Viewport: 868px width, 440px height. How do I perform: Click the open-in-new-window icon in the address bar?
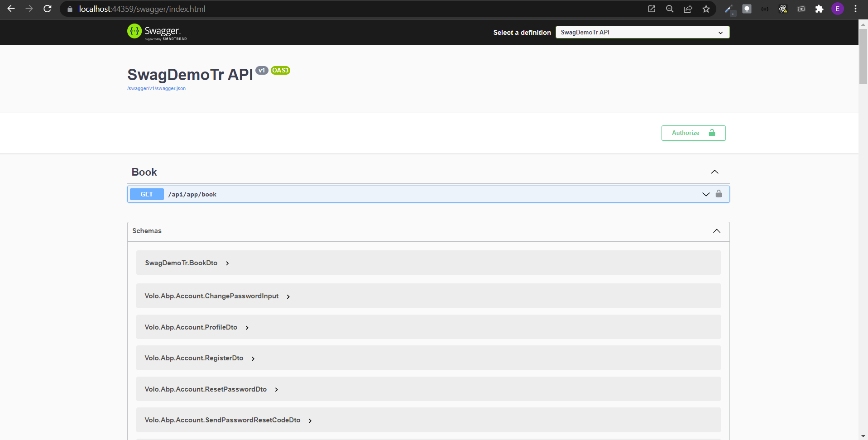click(x=652, y=9)
